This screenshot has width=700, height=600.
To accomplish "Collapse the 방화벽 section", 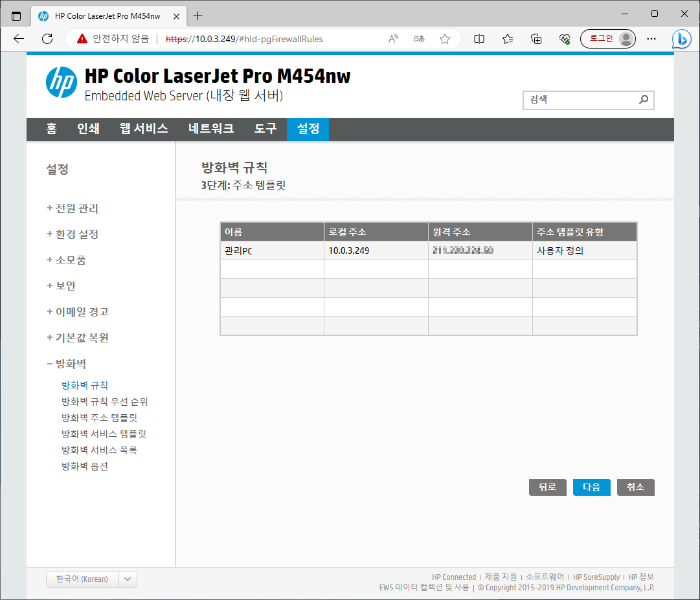I will click(66, 364).
